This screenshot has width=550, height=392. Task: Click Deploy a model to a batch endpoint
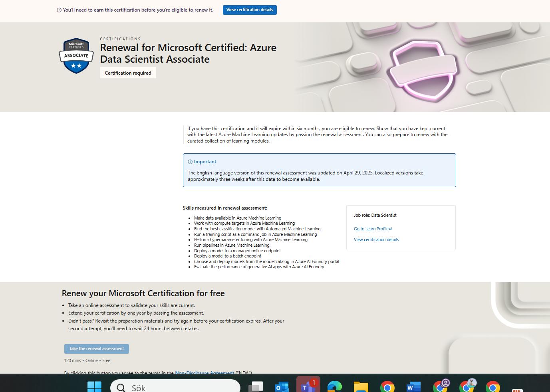(x=228, y=256)
